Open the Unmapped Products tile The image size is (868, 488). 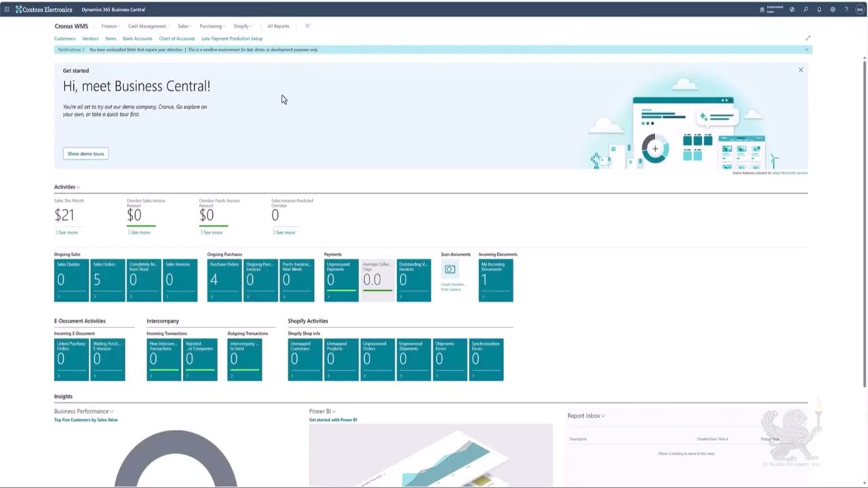point(341,359)
